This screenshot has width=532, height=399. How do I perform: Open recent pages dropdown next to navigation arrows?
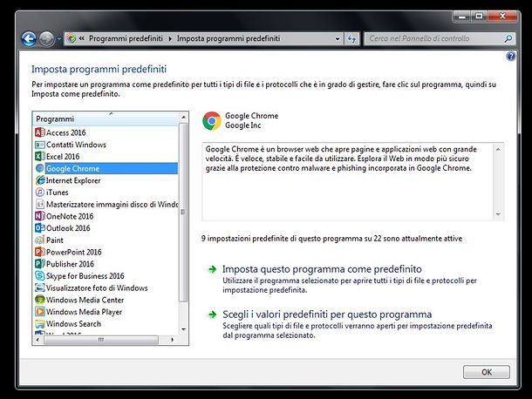59,39
